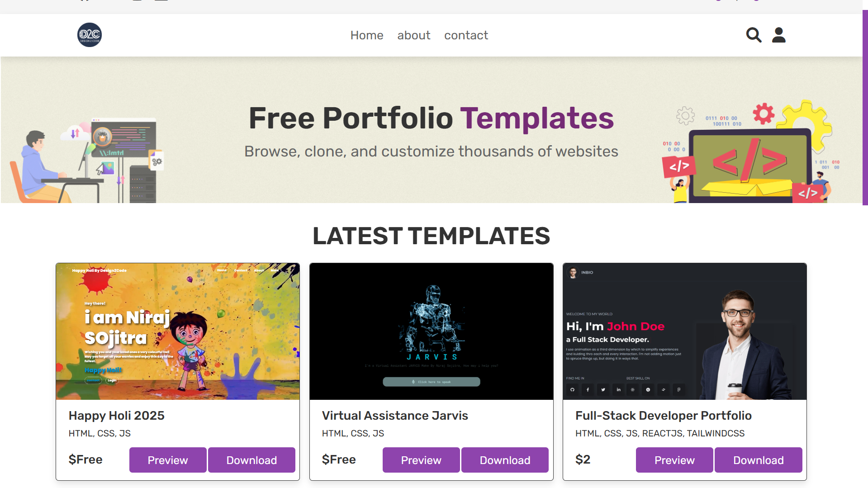Open the JARVIS robot thumbnail image

coord(431,331)
